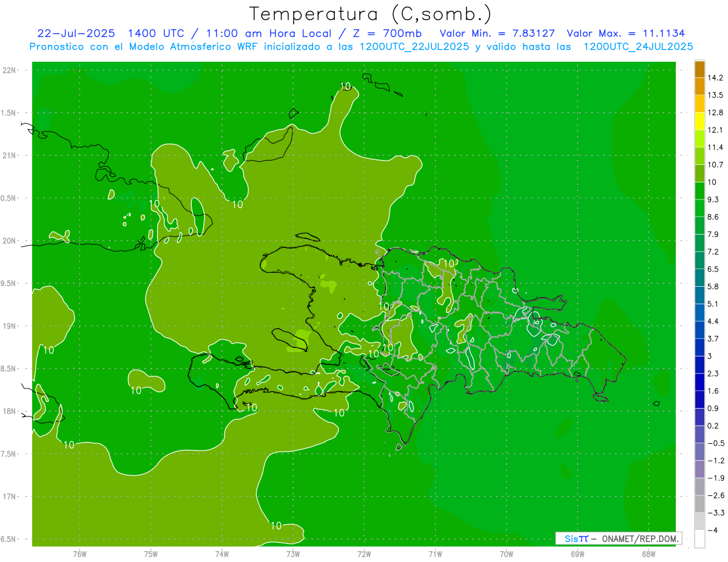Click the '4.4' colorbar label
This screenshot has width=728, height=562.
(x=713, y=321)
